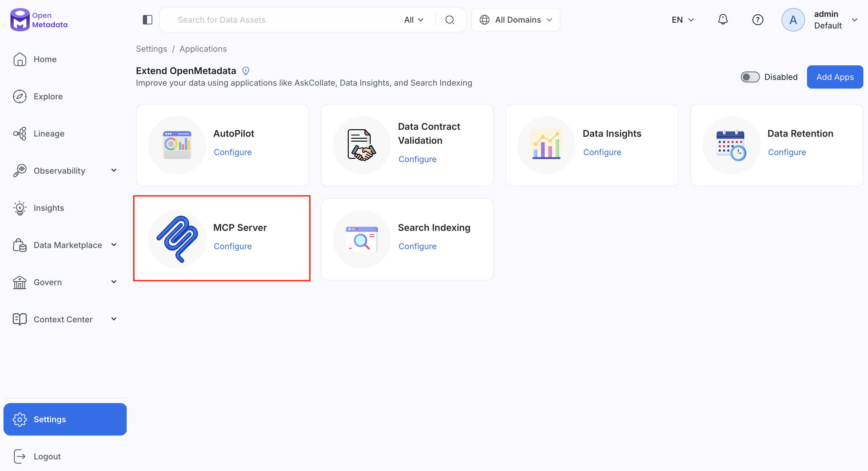Click the Observability eye icon
The width and height of the screenshot is (868, 471).
pos(20,170)
